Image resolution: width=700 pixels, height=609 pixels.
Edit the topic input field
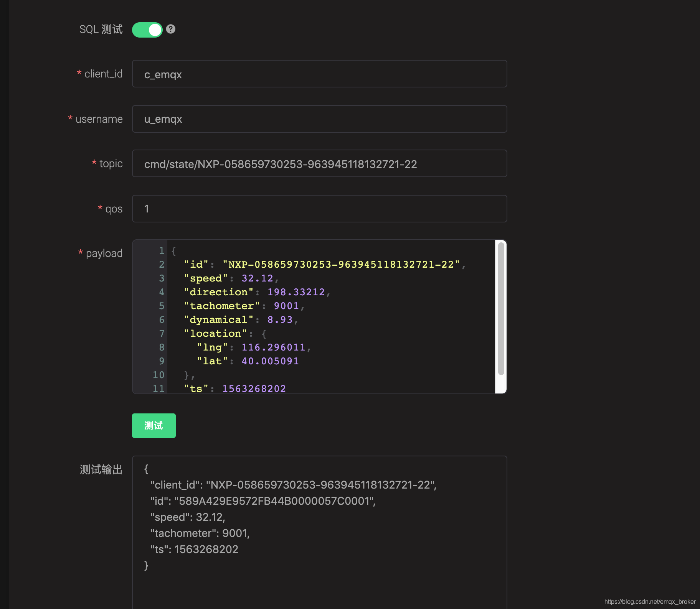pos(319,164)
